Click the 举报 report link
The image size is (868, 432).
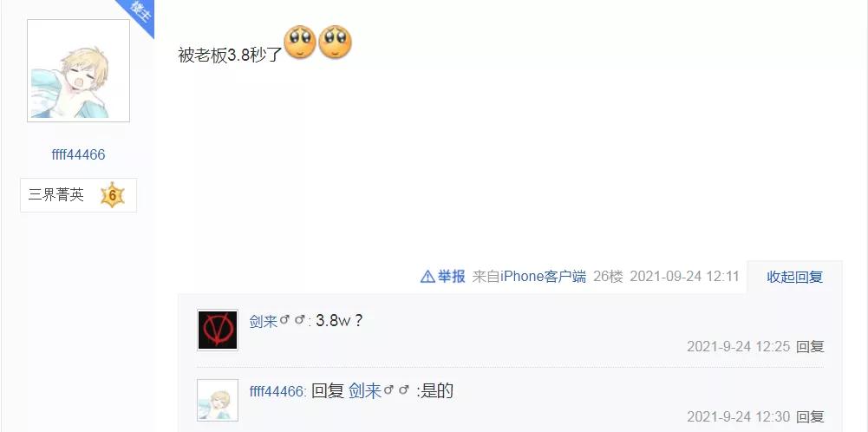pyautogui.click(x=451, y=277)
